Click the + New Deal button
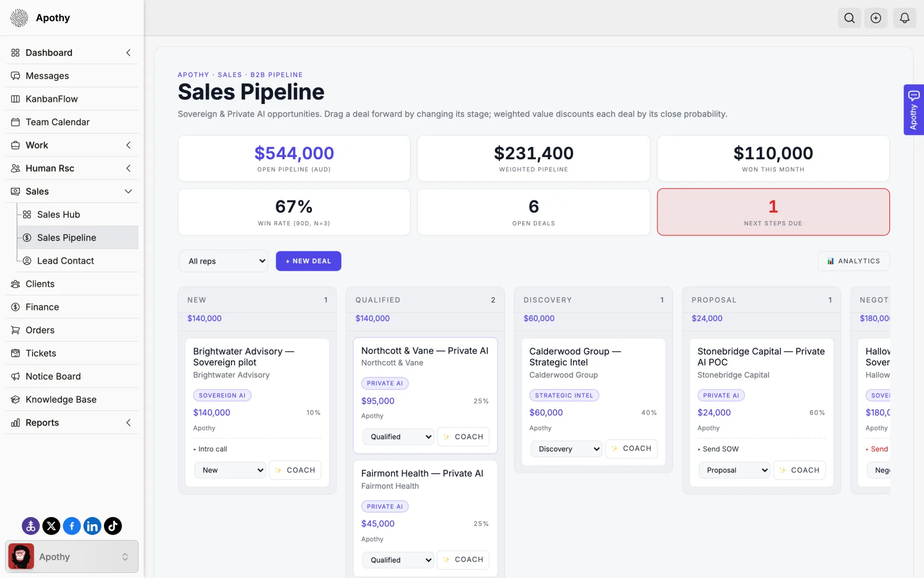The height and width of the screenshot is (578, 924). pos(308,261)
